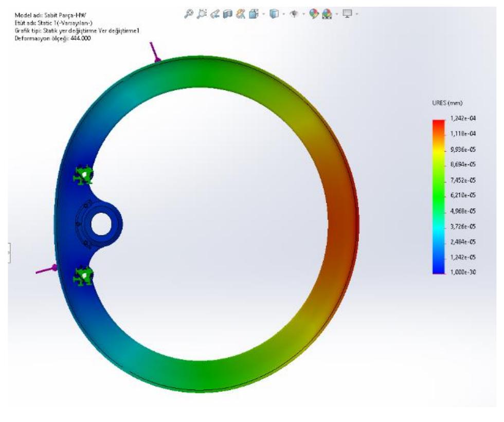Click 'Deformasyon ölçeği: 444.000' text
This screenshot has height=422, width=504.
(52, 38)
